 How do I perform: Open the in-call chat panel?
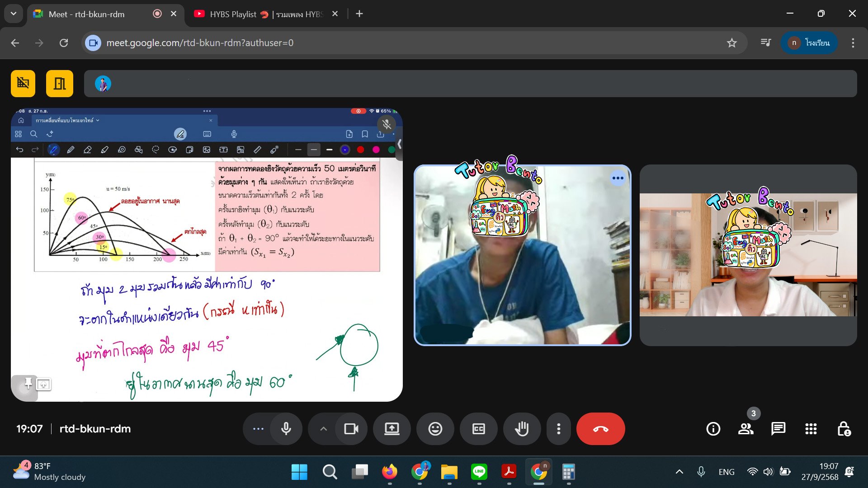[x=778, y=429]
